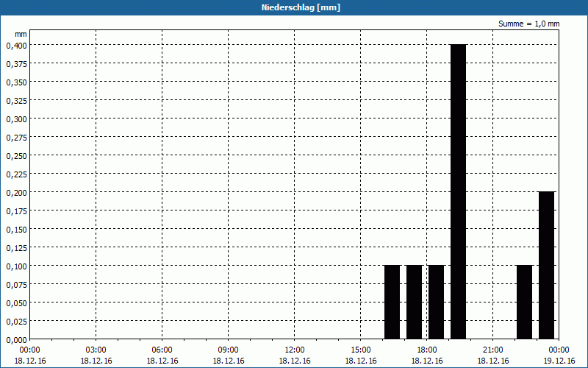Viewport: 588px width, 368px height.
Task: Click the 0,200 mm bar near midnight
Action: (x=546, y=265)
